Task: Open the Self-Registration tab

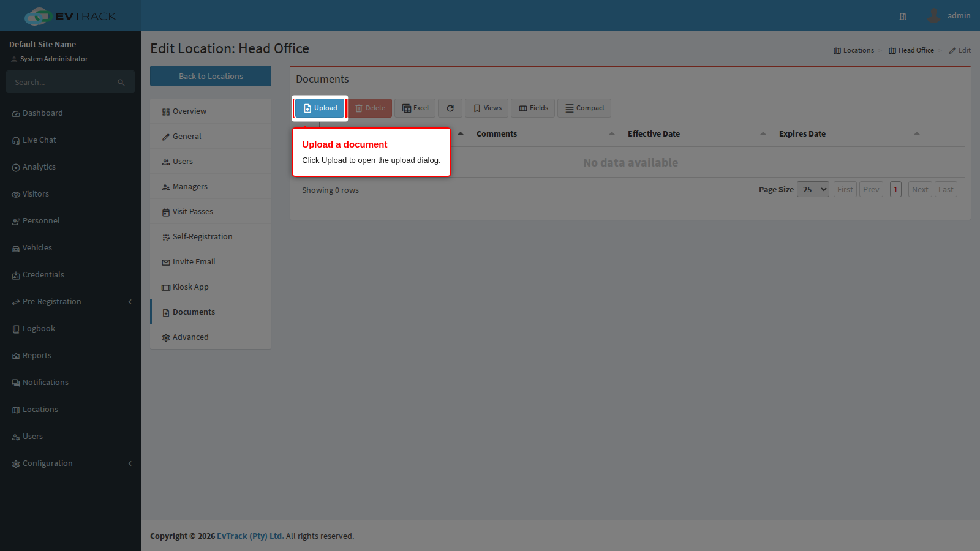Action: point(211,237)
